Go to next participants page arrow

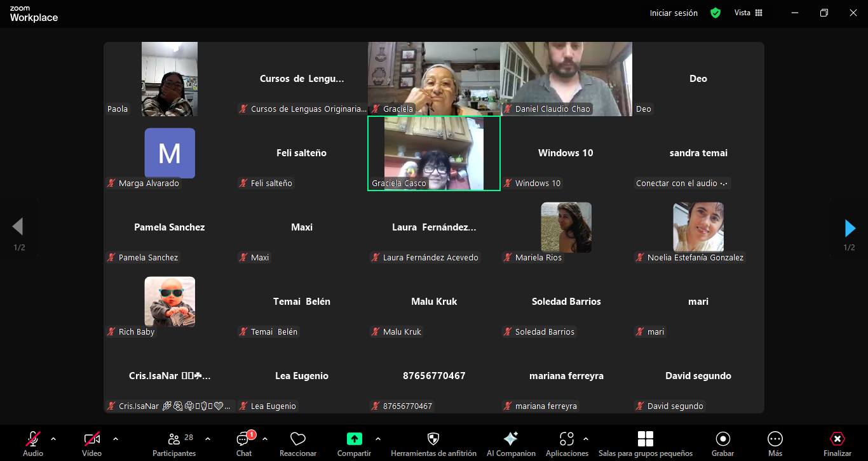point(850,228)
